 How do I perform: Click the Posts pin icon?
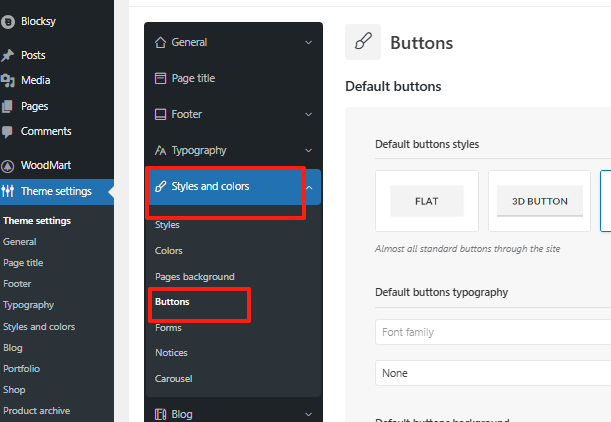tap(8, 55)
